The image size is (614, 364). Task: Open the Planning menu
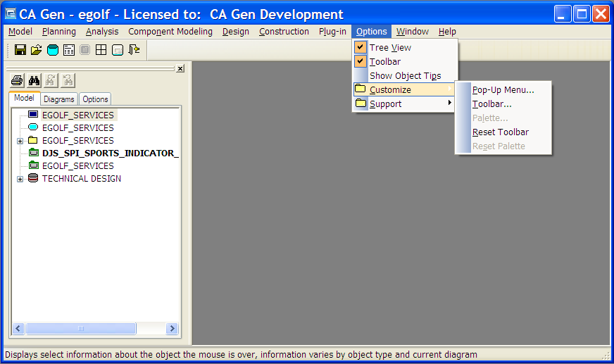click(59, 31)
